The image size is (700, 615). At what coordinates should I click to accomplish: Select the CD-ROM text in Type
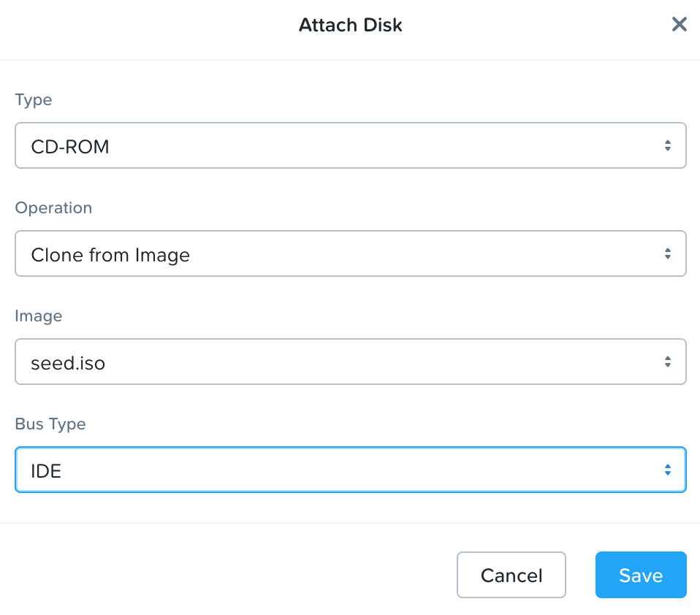point(69,147)
